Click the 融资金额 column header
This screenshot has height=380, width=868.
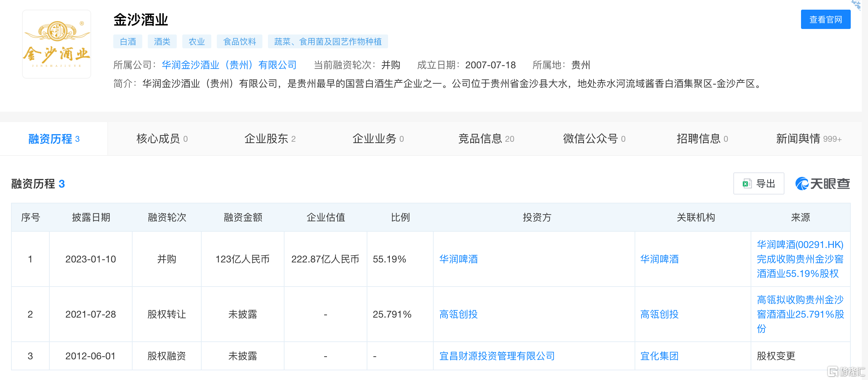pyautogui.click(x=243, y=217)
